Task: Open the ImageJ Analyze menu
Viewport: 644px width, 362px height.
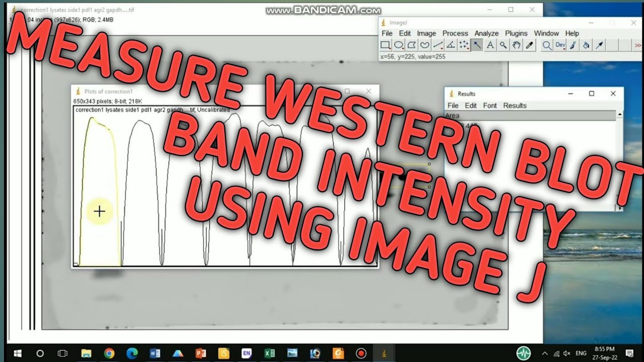Action: (x=487, y=33)
